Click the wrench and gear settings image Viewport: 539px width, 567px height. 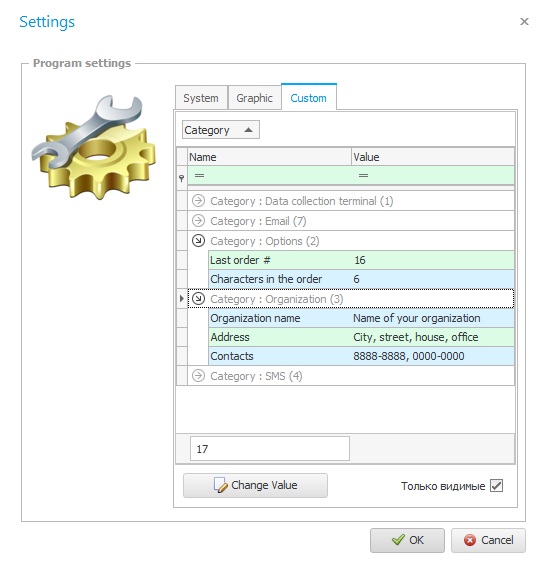pyautogui.click(x=94, y=147)
